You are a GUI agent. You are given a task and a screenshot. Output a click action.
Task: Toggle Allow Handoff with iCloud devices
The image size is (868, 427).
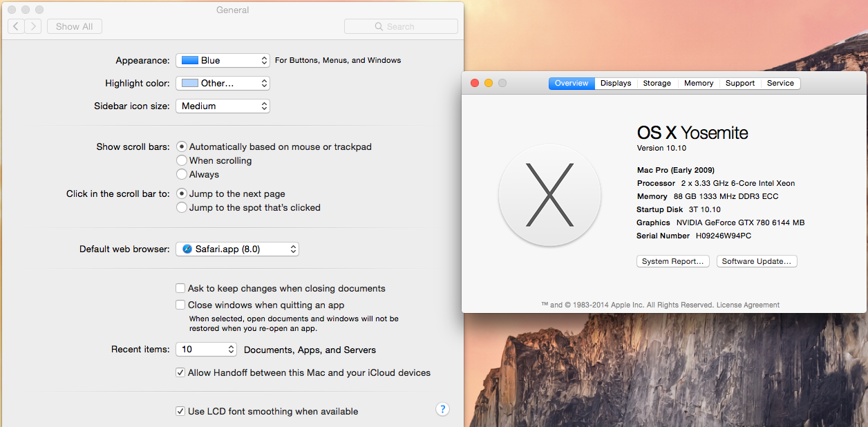tap(180, 372)
